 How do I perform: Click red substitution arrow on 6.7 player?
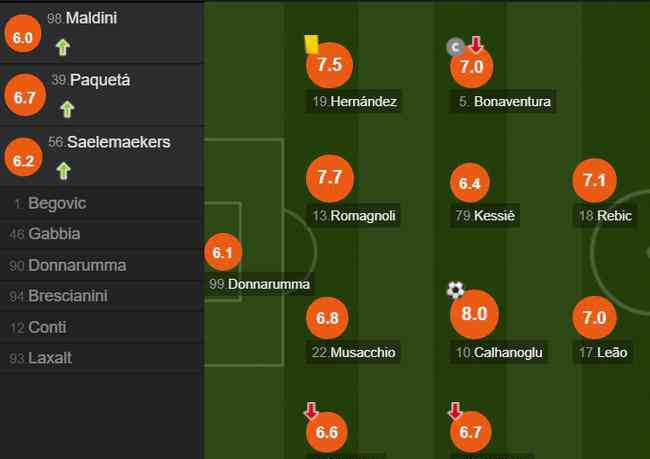pos(455,410)
